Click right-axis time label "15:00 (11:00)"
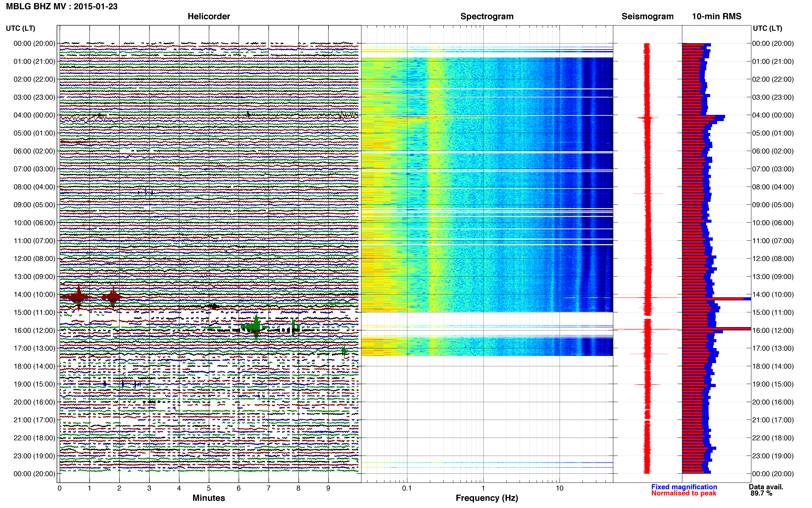Viewport: 812px width, 508px height. (x=773, y=312)
